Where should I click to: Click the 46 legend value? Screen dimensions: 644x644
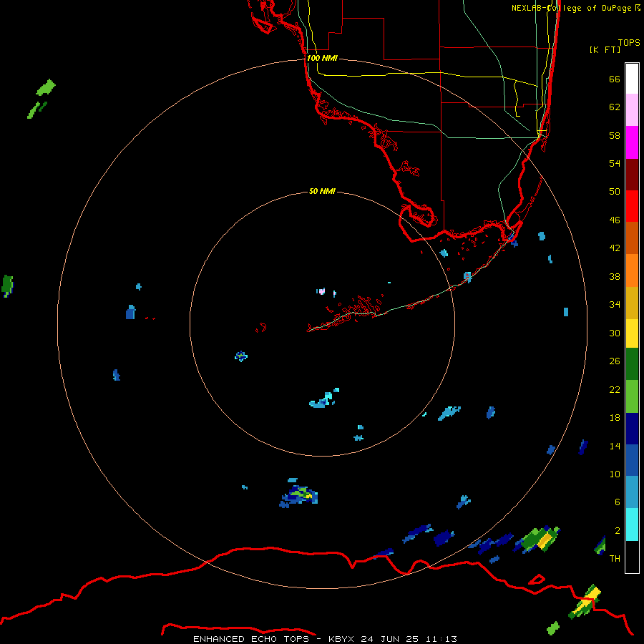615,220
